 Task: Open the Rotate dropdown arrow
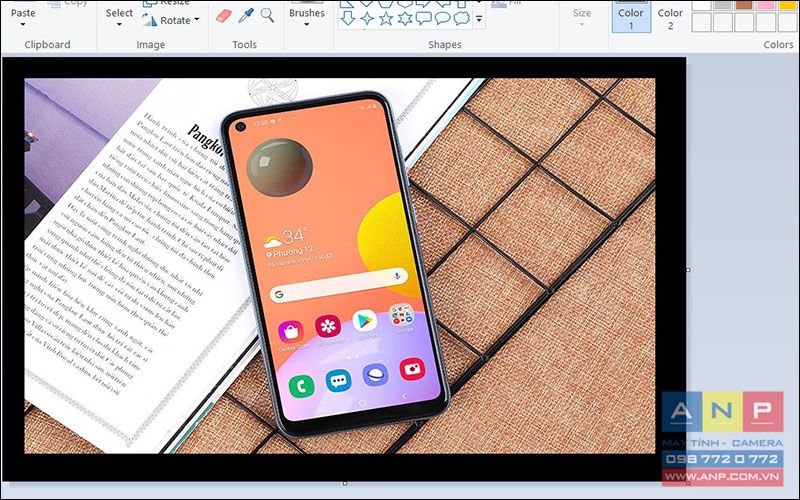click(x=197, y=20)
